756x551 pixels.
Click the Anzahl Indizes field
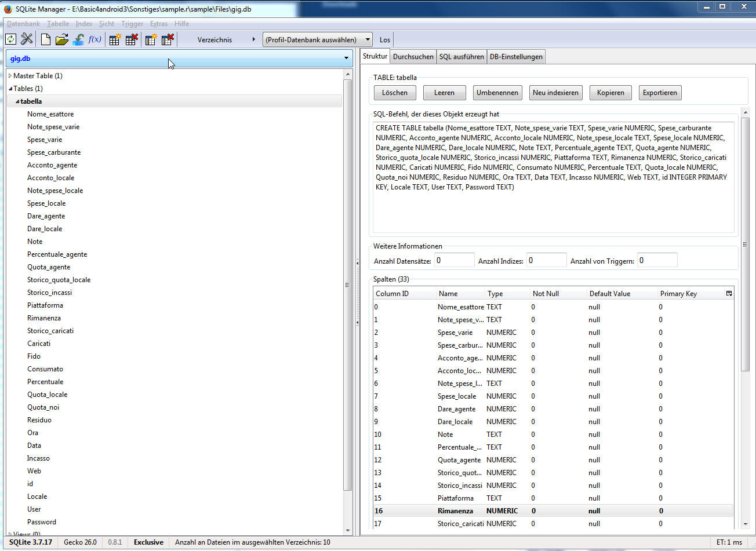tap(546, 261)
